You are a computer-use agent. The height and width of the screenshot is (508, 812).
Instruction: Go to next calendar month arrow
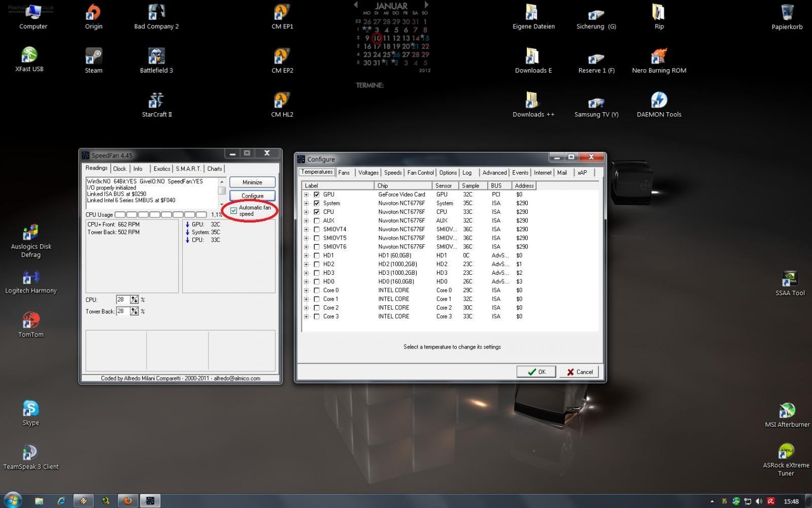coord(426,5)
